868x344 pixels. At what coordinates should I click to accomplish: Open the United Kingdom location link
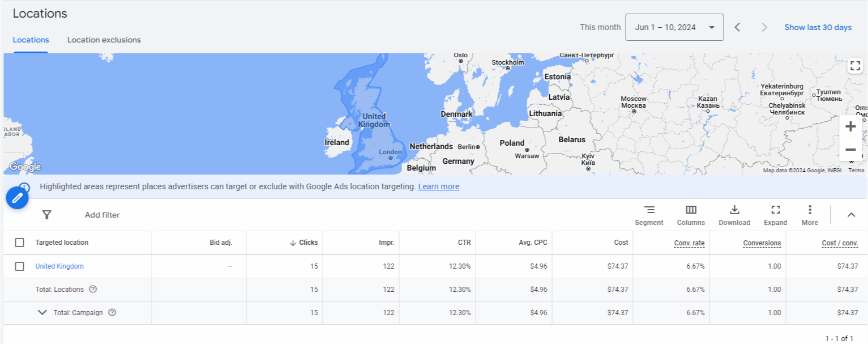point(59,266)
